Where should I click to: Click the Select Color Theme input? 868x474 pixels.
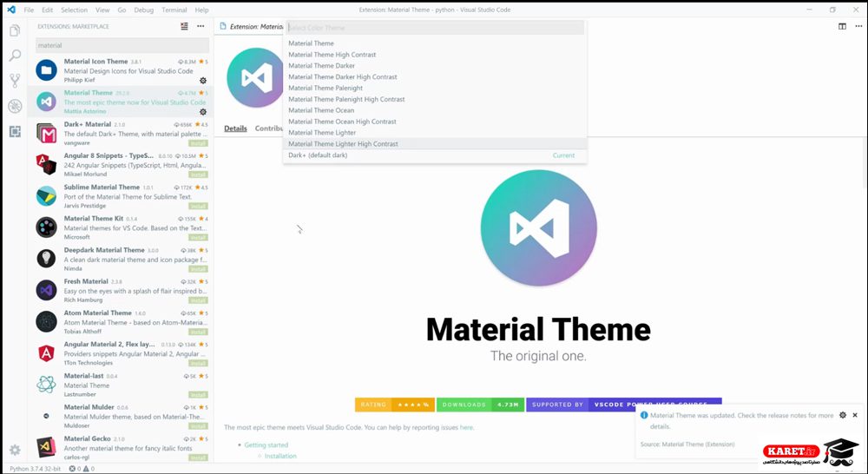435,28
